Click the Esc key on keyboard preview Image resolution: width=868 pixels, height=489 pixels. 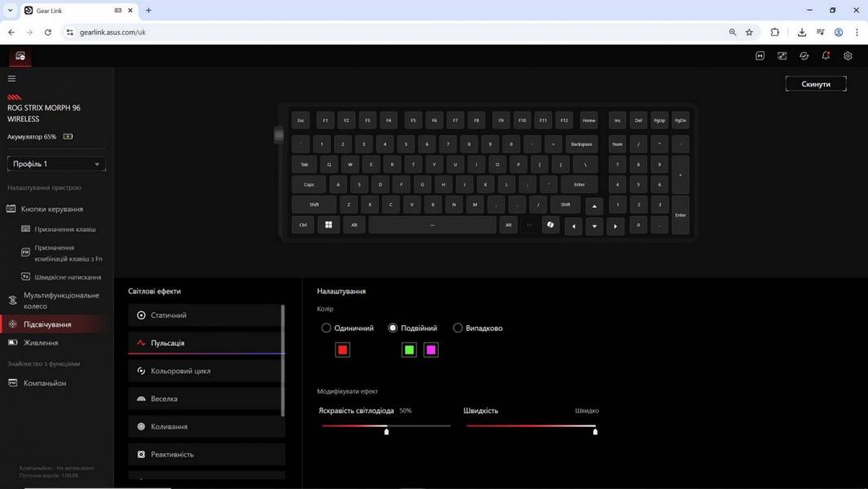point(301,120)
